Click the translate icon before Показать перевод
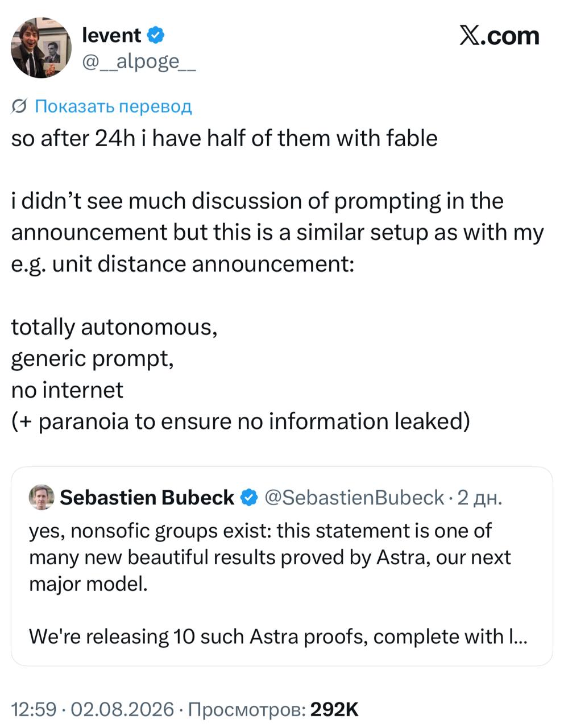Viewport: 564px width, 728px height. point(20,106)
